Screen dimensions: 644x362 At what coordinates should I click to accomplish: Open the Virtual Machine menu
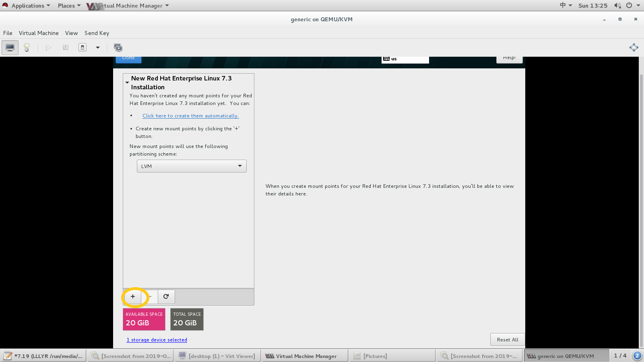39,33
